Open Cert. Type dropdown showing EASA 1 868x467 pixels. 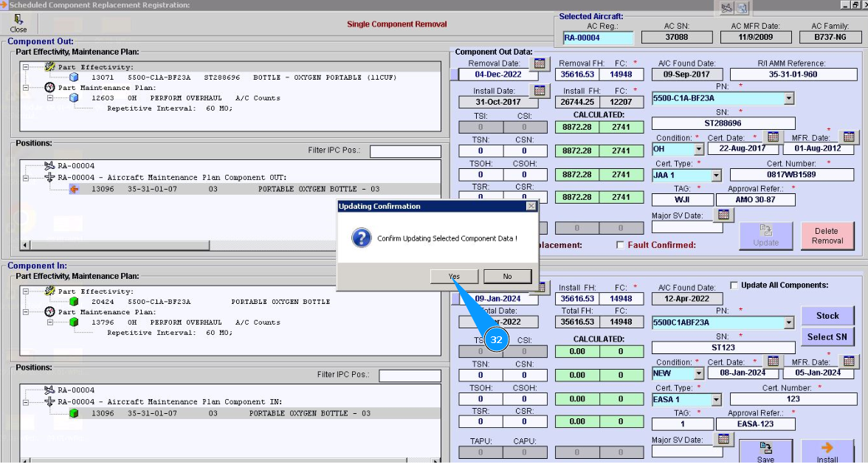coord(715,400)
